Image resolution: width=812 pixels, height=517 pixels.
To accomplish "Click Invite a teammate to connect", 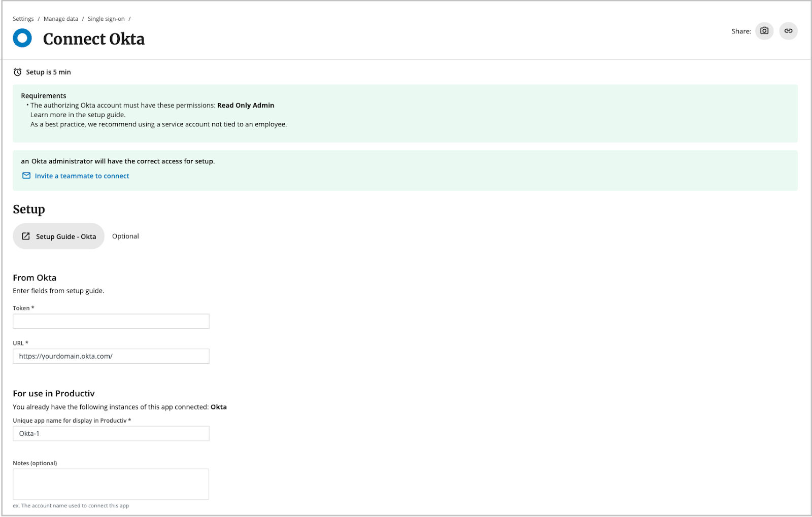I will pyautogui.click(x=82, y=176).
